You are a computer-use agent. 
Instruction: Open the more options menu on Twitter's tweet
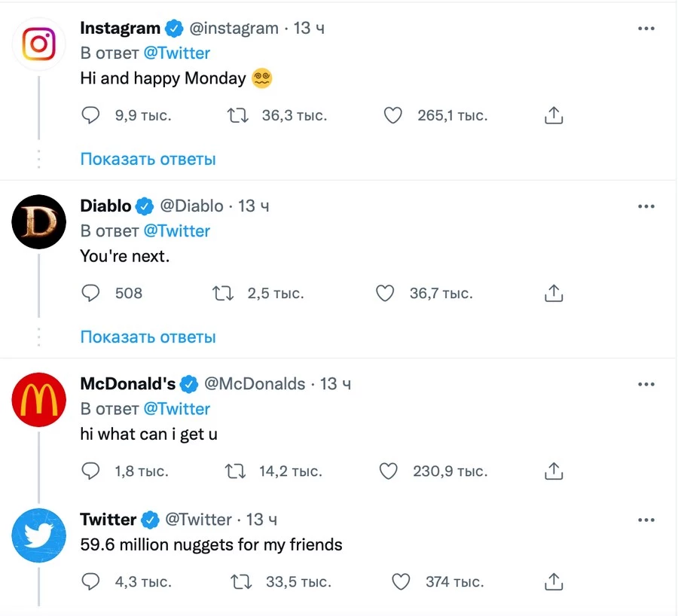click(646, 520)
